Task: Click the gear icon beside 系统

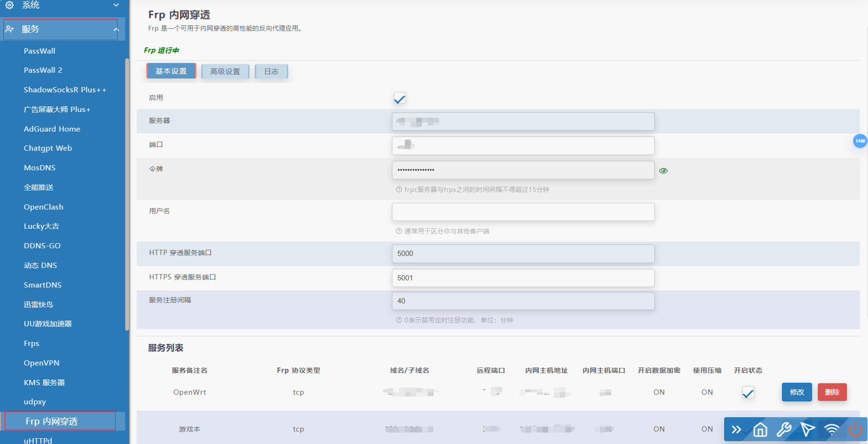Action: click(11, 5)
